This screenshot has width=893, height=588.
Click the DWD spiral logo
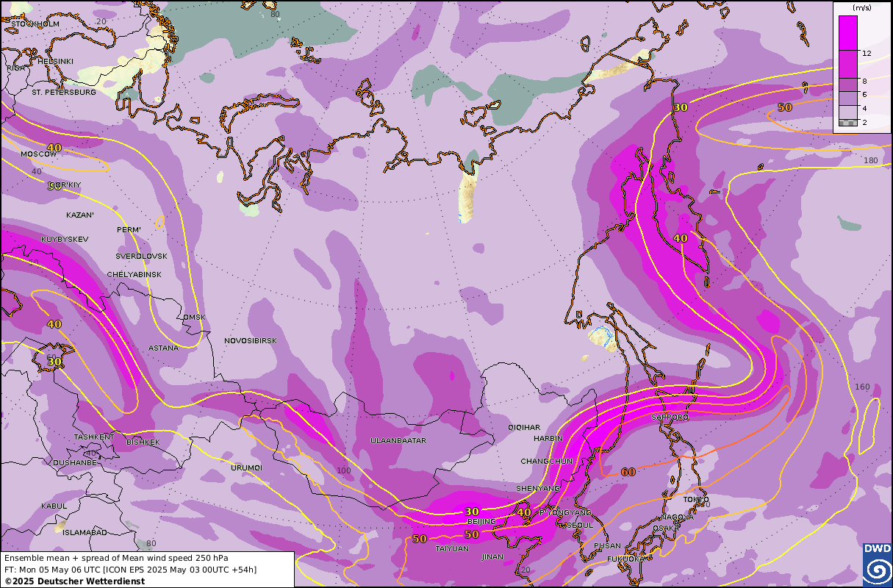tap(877, 571)
